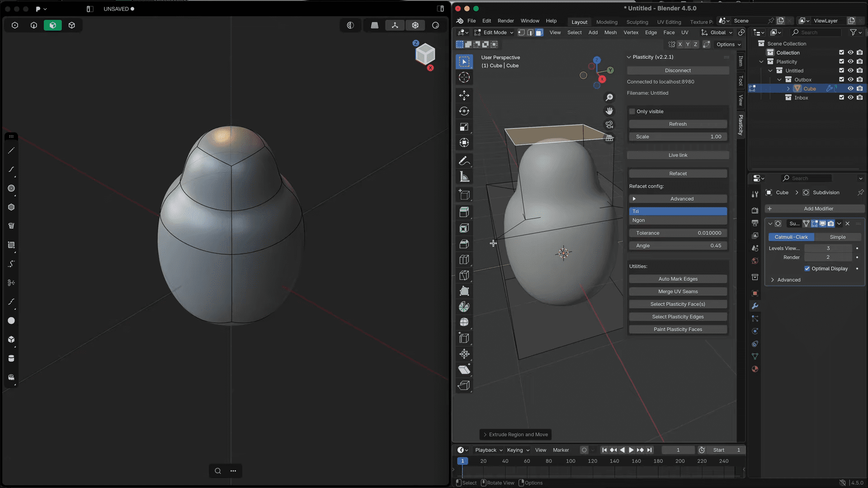Enable Only visible in the Plasticity panel
868x488 pixels.
[x=632, y=112]
